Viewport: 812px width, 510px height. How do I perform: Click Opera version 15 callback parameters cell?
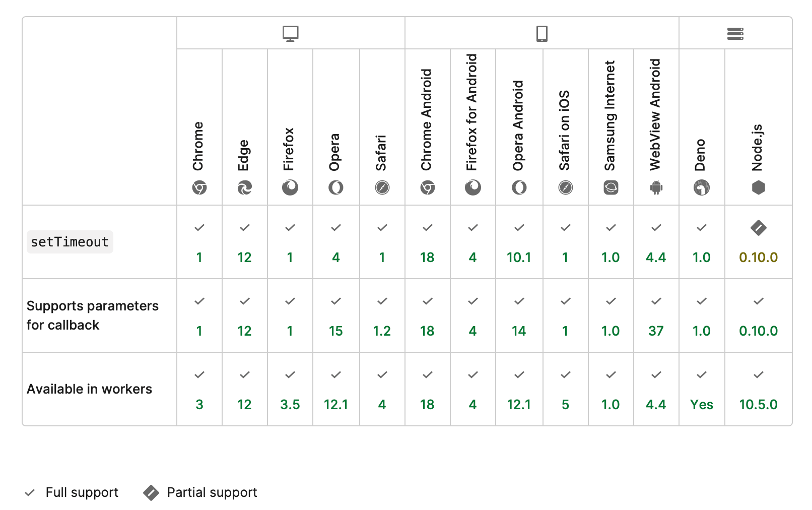(335, 315)
